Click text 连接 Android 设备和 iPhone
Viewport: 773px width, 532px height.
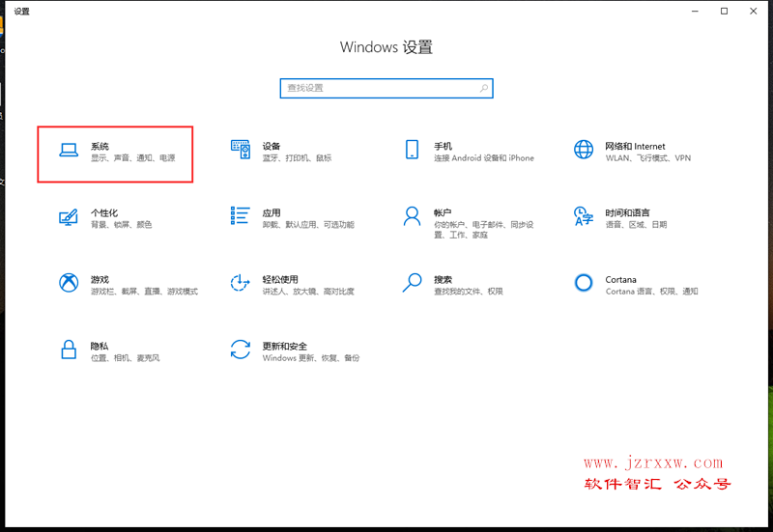coord(484,158)
